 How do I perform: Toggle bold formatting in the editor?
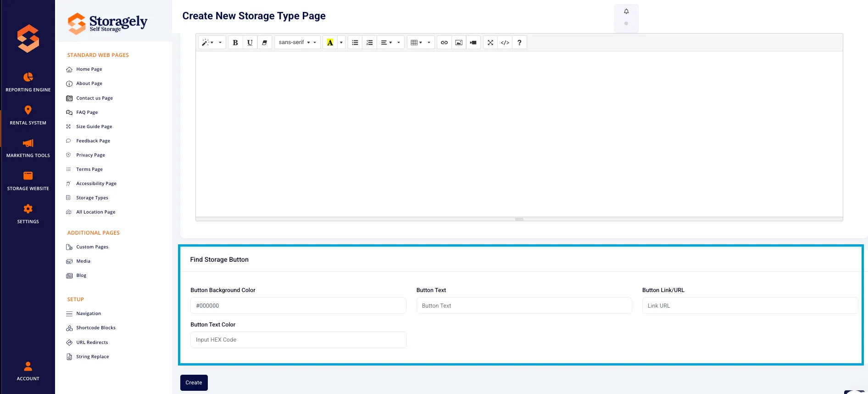tap(235, 43)
